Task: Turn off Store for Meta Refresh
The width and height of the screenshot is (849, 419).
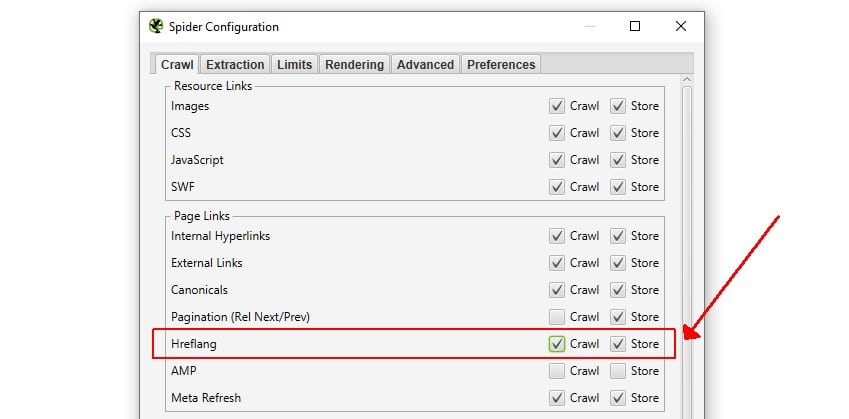Action: coord(618,398)
